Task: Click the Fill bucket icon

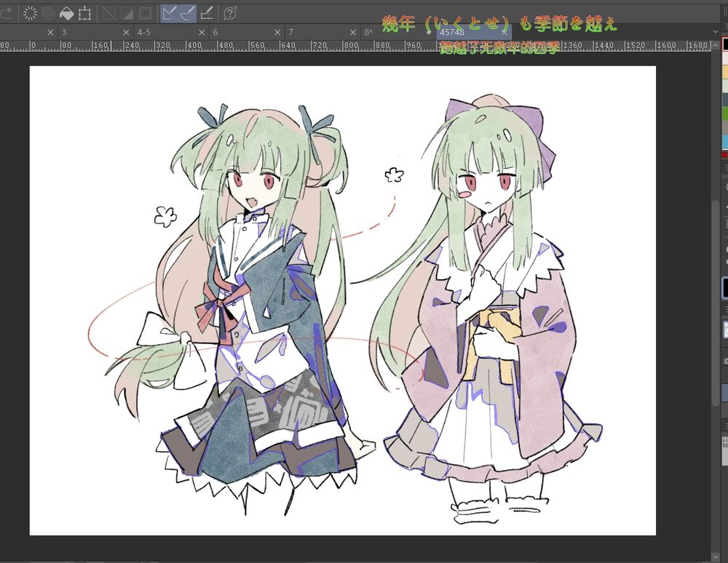Action: click(x=67, y=13)
